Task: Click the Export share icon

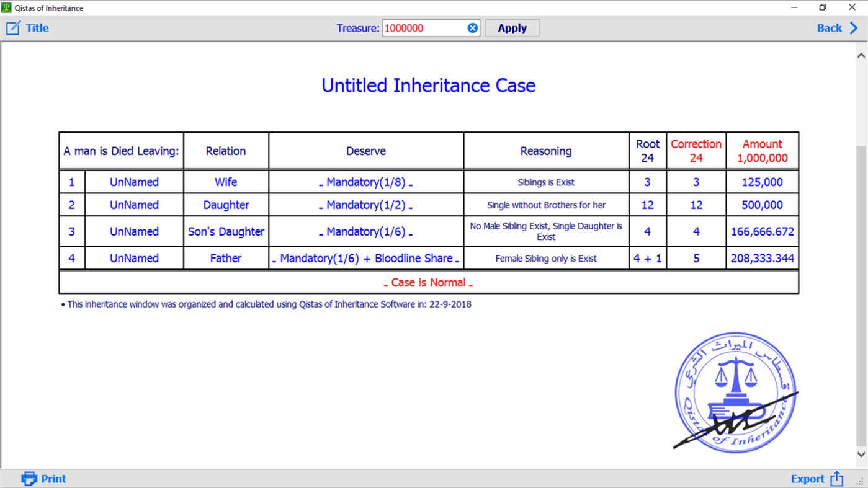Action: pos(836,478)
